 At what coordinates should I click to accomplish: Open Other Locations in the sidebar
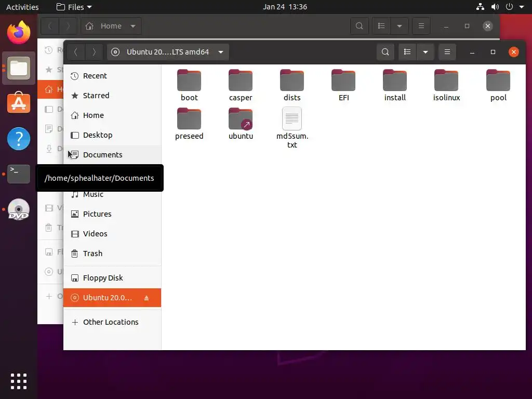tap(112, 322)
